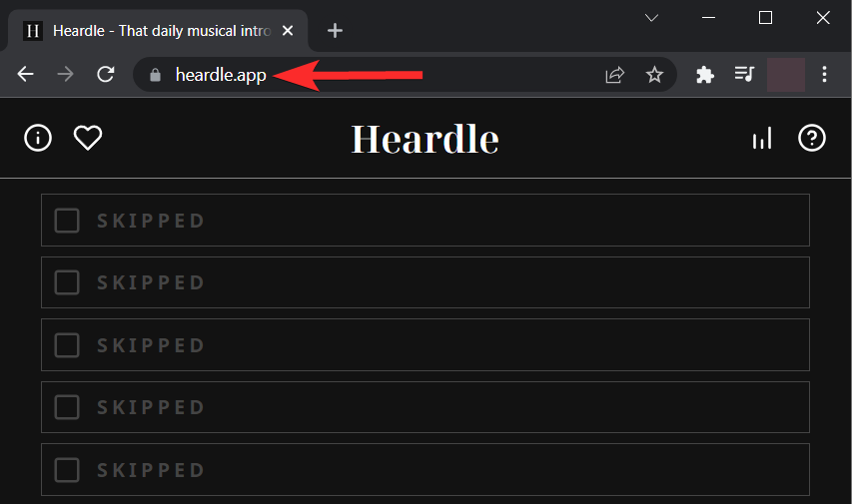Image resolution: width=852 pixels, height=504 pixels.
Task: View site information lock icon
Action: click(x=154, y=75)
